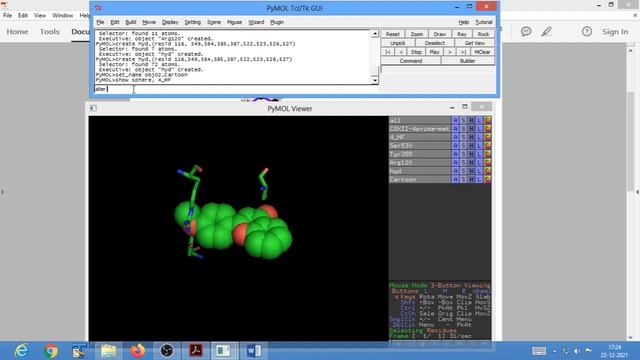
Task: Step forward one frame with > button
Action: coord(450,52)
